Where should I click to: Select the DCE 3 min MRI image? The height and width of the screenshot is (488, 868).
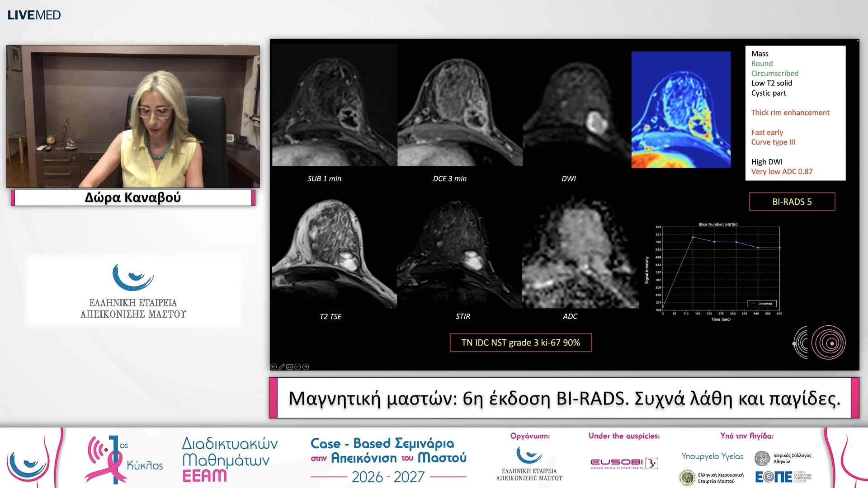(460, 105)
